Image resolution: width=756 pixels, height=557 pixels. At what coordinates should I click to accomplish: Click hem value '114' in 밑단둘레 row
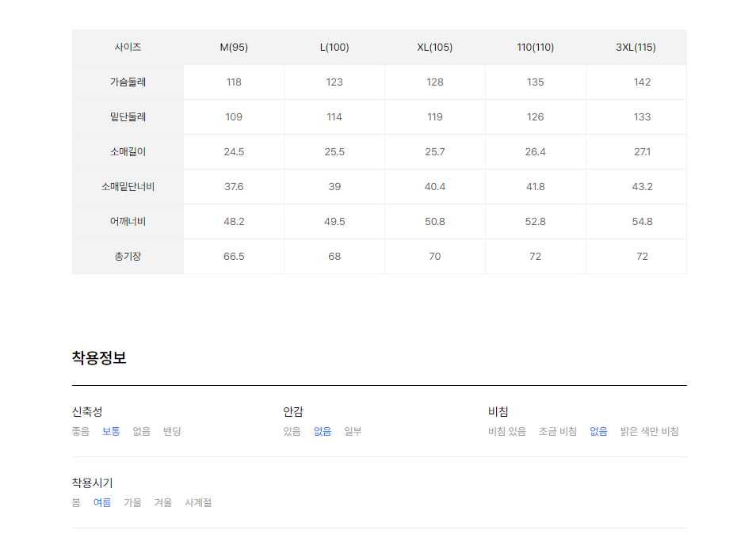coord(334,116)
